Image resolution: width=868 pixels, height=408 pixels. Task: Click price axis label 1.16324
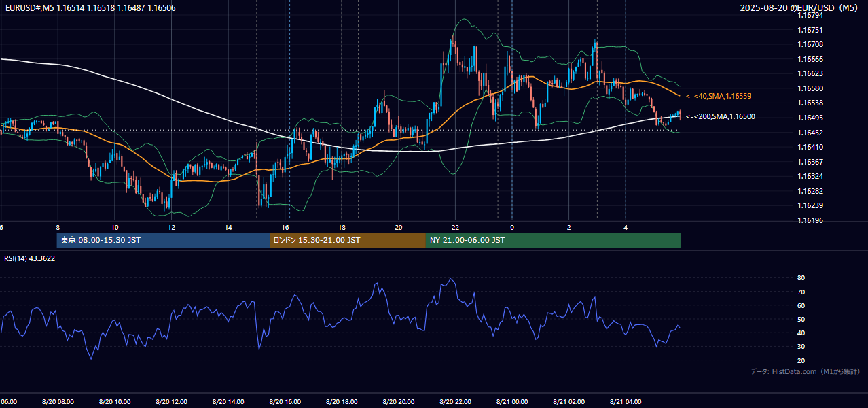pyautogui.click(x=811, y=176)
